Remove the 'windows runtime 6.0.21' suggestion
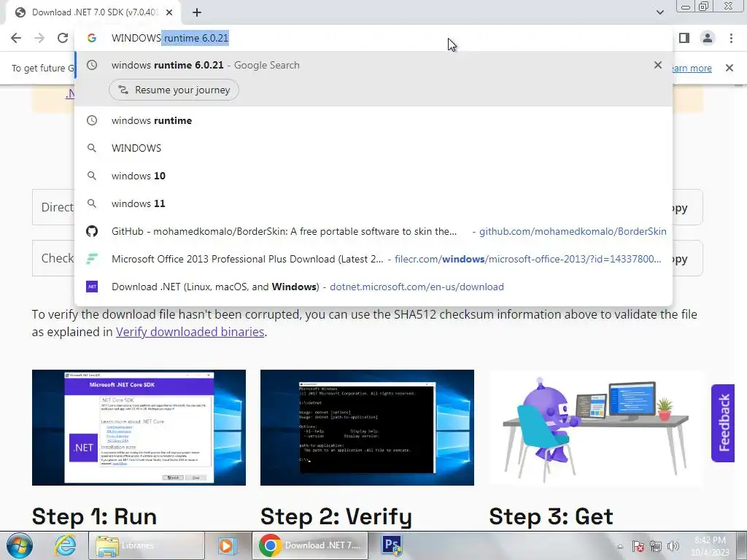This screenshot has height=560, width=747. [658, 65]
